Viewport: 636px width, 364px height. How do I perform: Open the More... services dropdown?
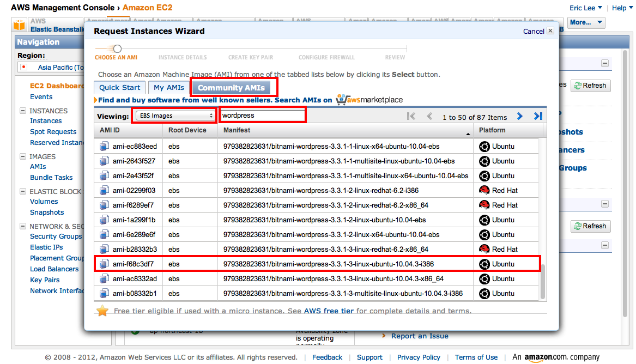[x=586, y=22]
